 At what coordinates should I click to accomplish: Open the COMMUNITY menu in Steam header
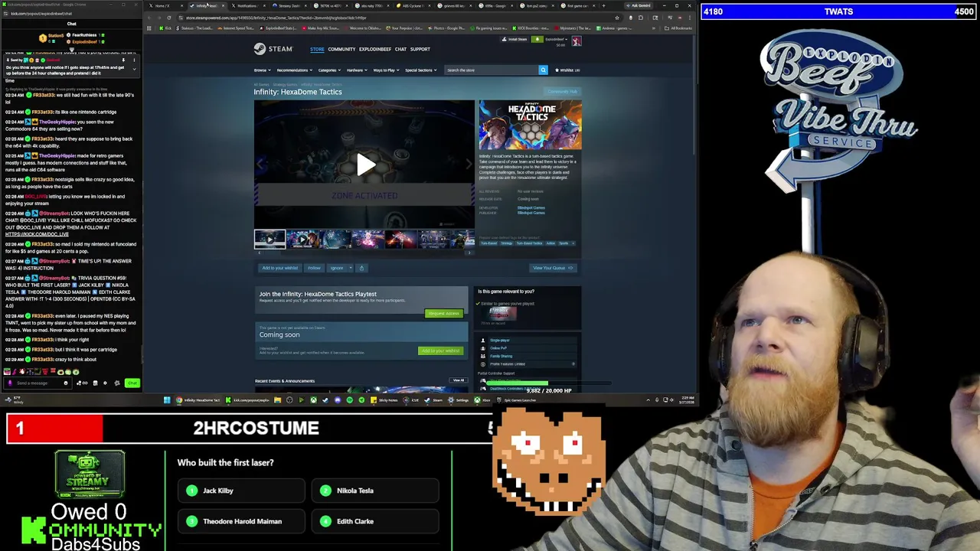pos(341,49)
